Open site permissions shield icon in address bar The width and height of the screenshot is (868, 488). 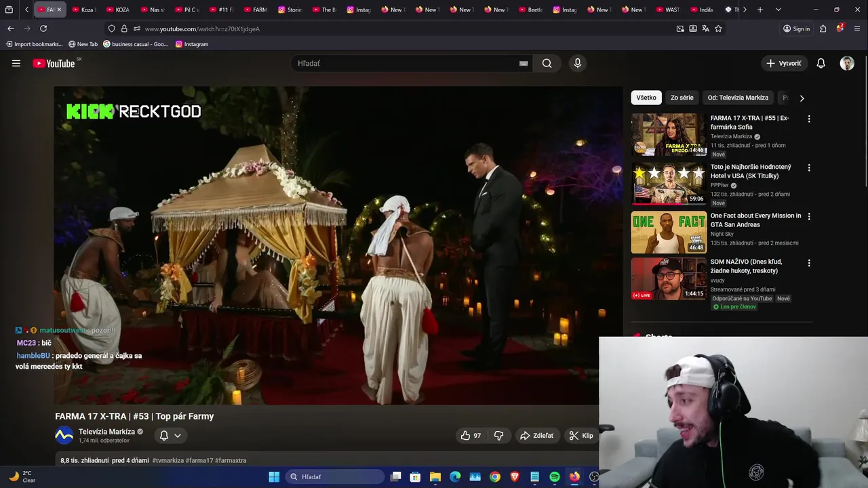(x=111, y=28)
